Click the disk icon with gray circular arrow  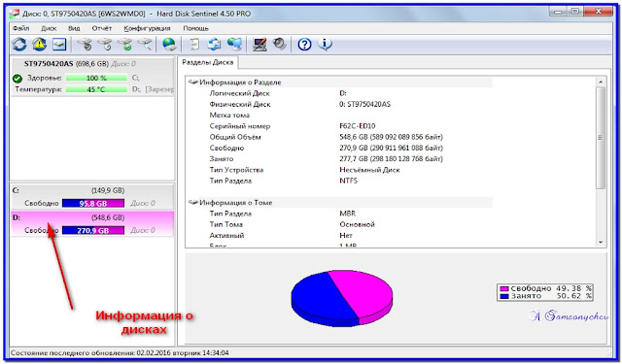pyautogui.click(x=85, y=44)
